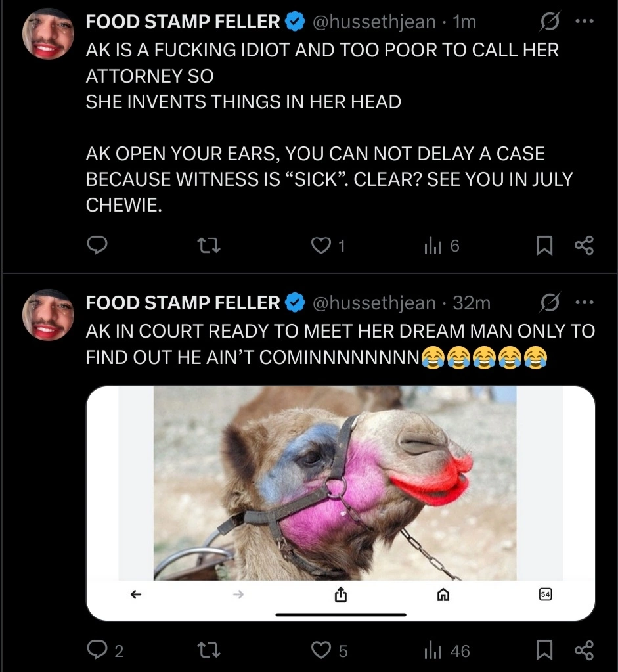Share the camel image post
Image resolution: width=618 pixels, height=672 pixels.
click(584, 650)
